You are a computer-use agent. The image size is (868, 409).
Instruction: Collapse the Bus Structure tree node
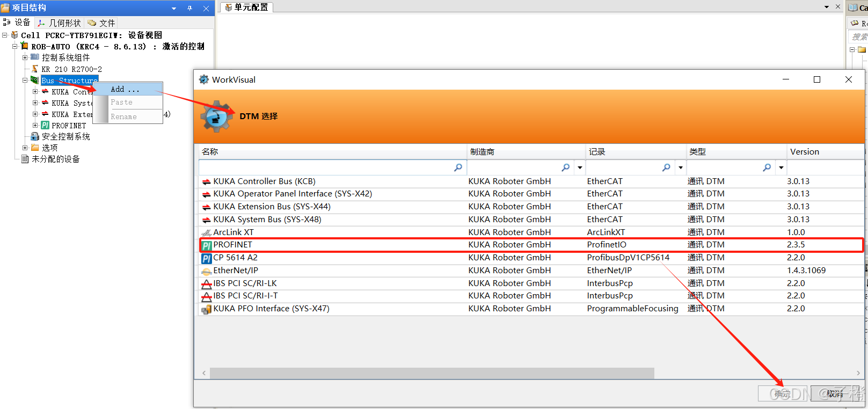point(25,80)
